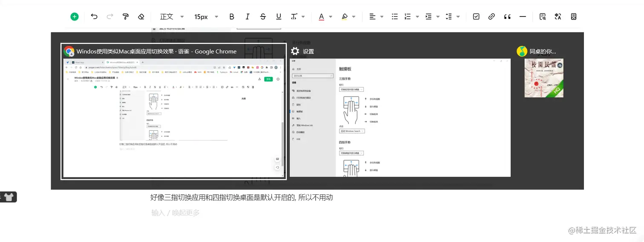Screen dimensions: 644x242
Task: Click the green plus insert button
Action: click(x=75, y=17)
